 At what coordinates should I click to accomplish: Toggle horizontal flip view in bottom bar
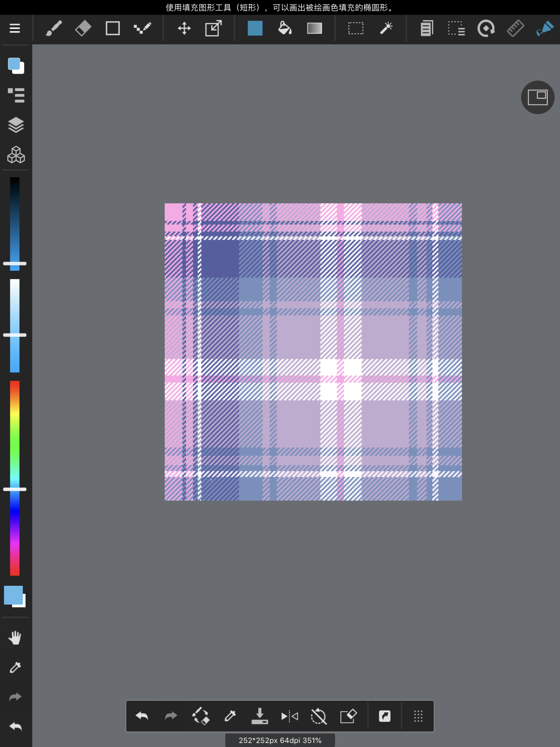click(289, 716)
